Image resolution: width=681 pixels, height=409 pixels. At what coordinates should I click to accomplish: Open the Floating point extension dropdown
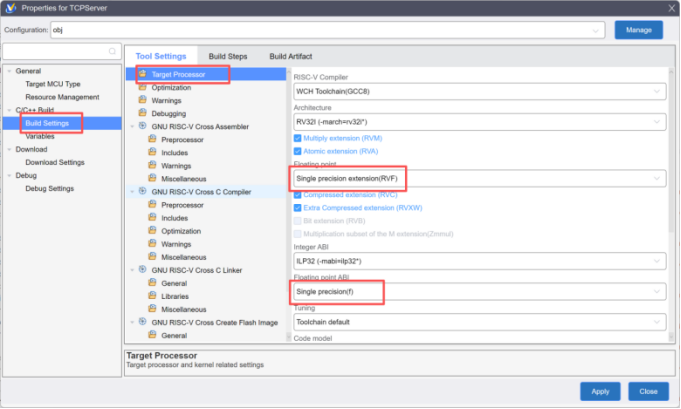479,178
